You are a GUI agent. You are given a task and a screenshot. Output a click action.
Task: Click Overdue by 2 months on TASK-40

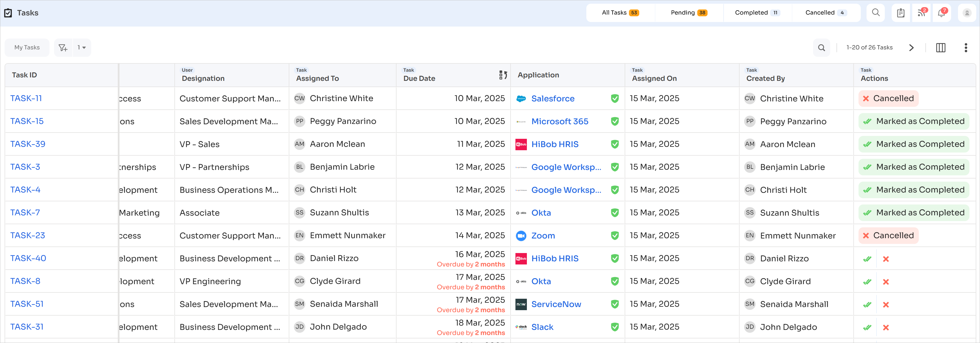click(471, 264)
